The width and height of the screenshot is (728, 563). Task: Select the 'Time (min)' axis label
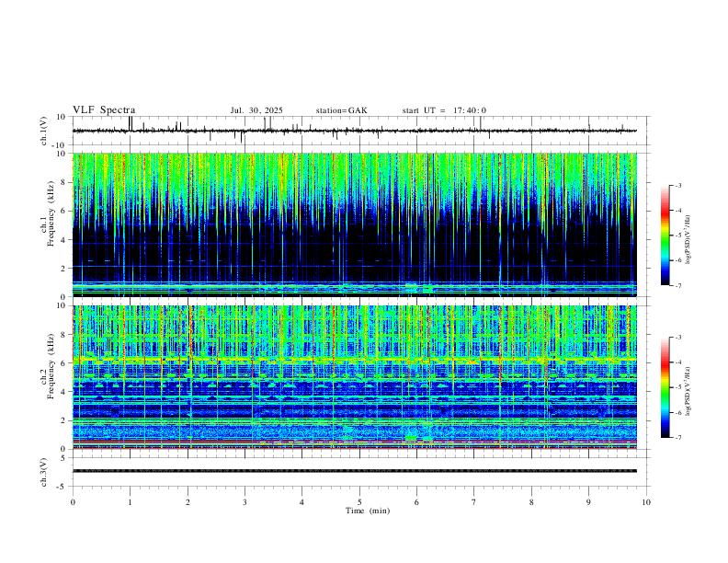point(368,511)
